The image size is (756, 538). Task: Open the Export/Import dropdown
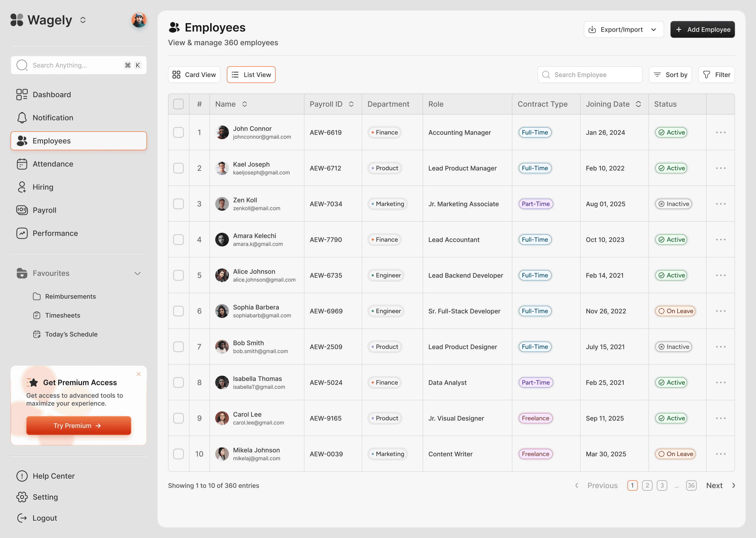[623, 29]
